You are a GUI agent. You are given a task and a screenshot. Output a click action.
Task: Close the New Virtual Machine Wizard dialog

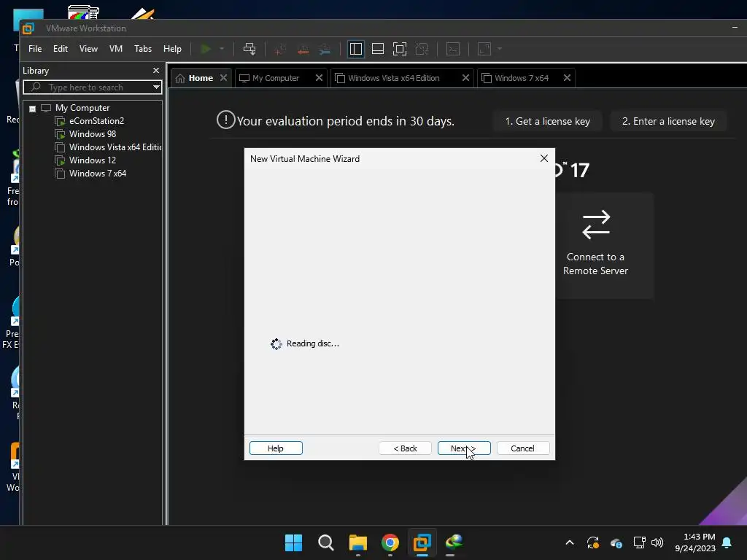pyautogui.click(x=543, y=158)
